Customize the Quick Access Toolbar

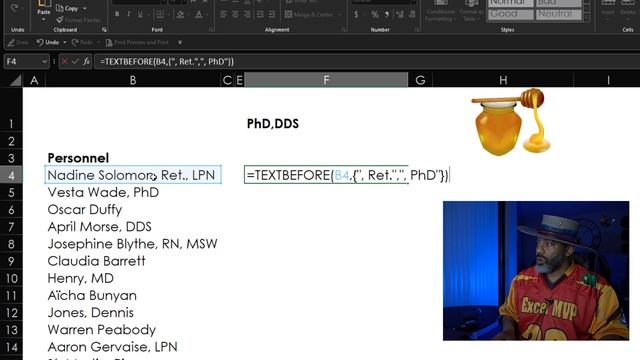(x=180, y=42)
